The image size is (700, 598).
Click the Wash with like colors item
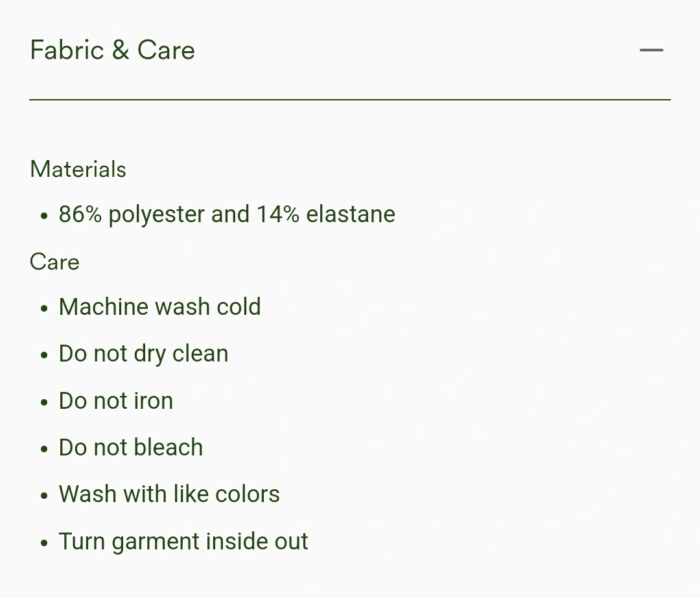(169, 494)
